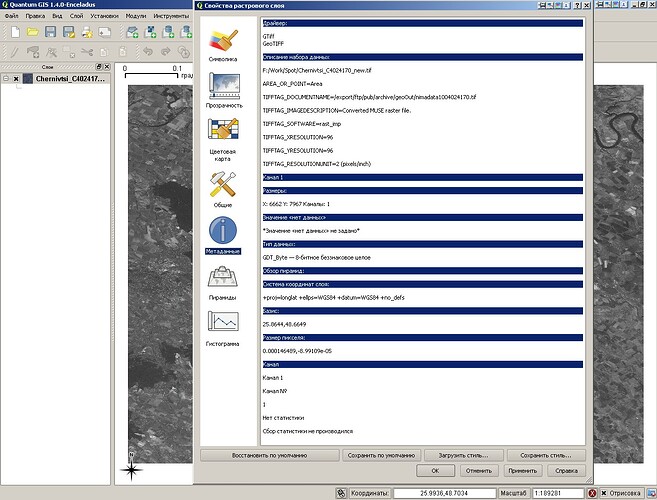Click Отменить to cancel dialog
657x500 pixels.
(x=479, y=471)
